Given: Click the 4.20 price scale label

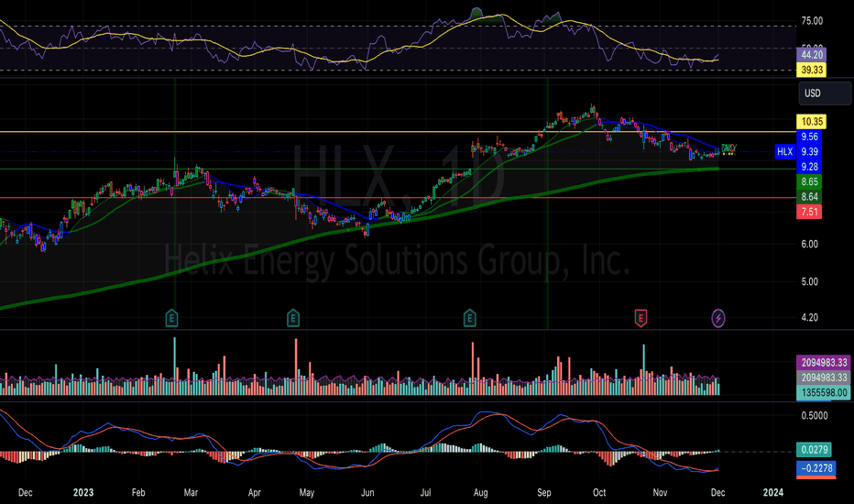Looking at the screenshot, I should [x=809, y=317].
